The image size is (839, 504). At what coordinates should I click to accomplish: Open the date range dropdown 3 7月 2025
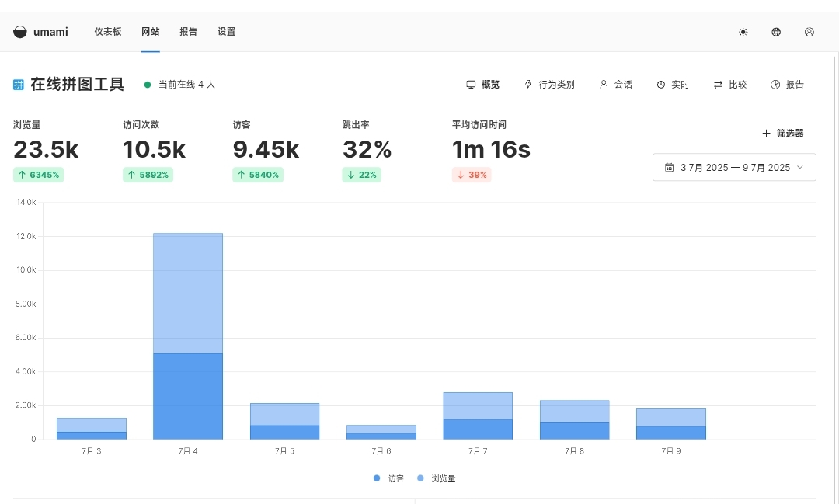coord(734,168)
